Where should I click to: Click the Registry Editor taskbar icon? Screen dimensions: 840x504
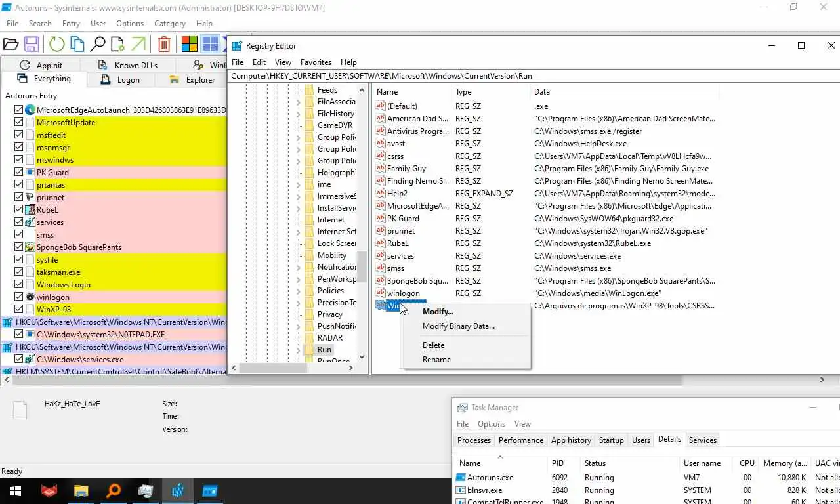178,491
